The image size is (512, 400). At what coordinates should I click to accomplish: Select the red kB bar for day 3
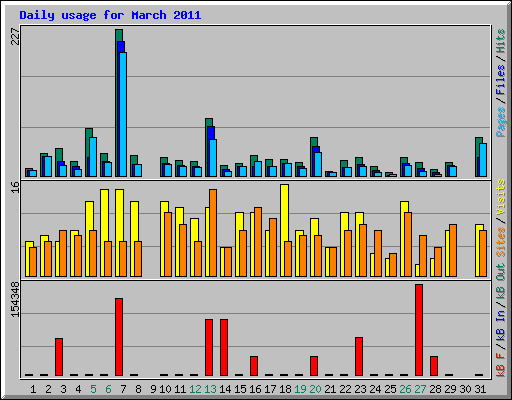[59, 357]
